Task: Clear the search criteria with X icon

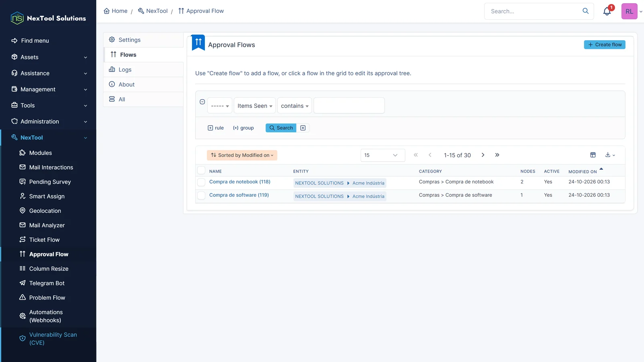Action: click(303, 128)
